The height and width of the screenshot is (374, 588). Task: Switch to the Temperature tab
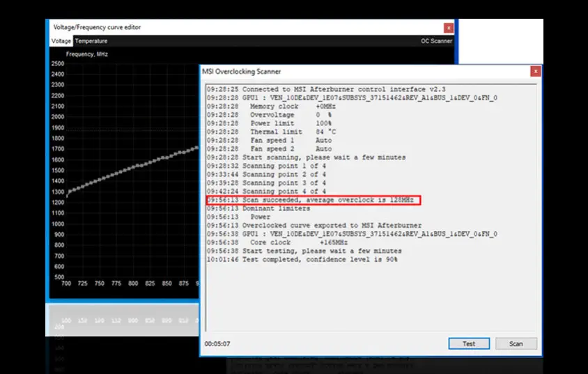[91, 41]
